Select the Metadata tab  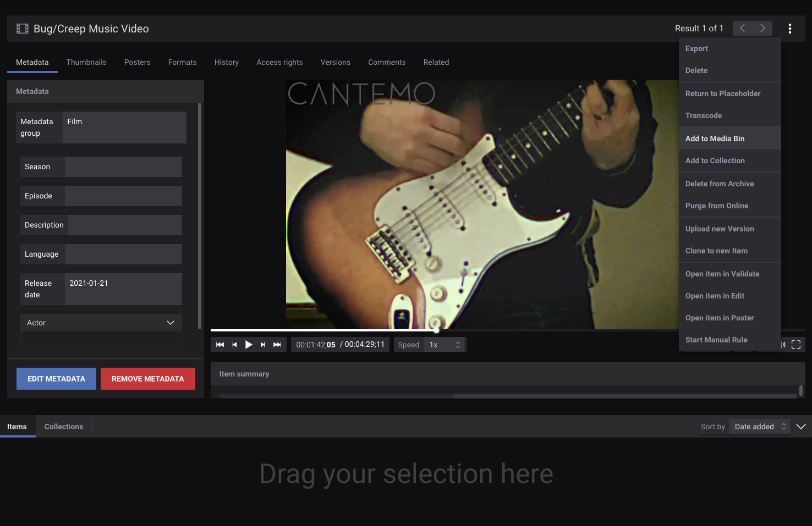pyautogui.click(x=32, y=62)
